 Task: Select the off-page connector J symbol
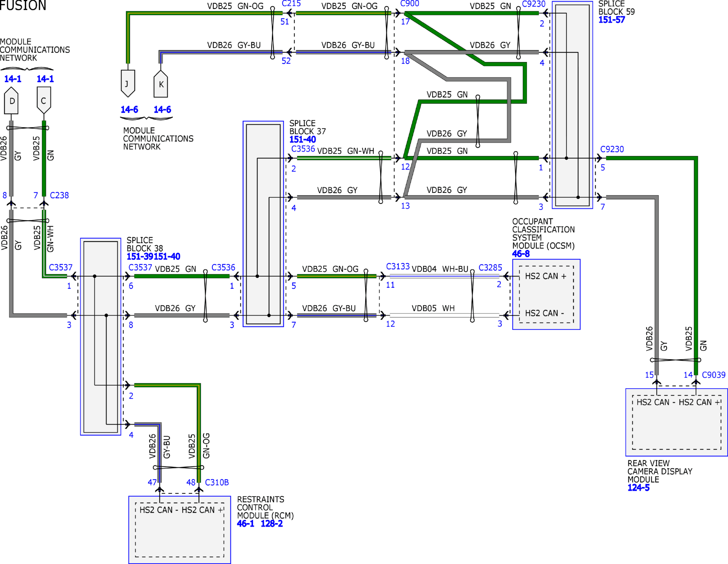128,83
